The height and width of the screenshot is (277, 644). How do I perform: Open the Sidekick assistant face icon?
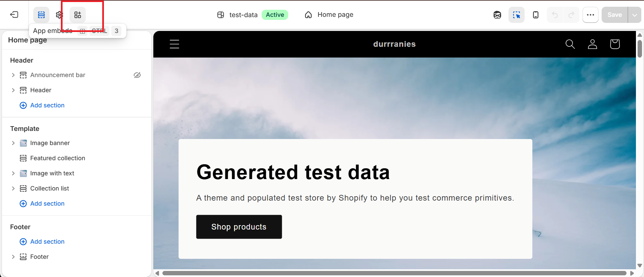point(497,15)
